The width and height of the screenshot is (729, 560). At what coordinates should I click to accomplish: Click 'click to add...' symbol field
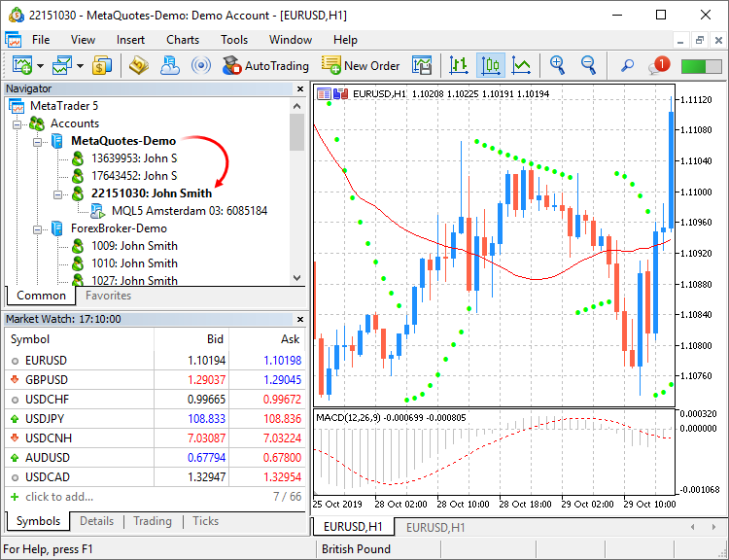point(59,497)
